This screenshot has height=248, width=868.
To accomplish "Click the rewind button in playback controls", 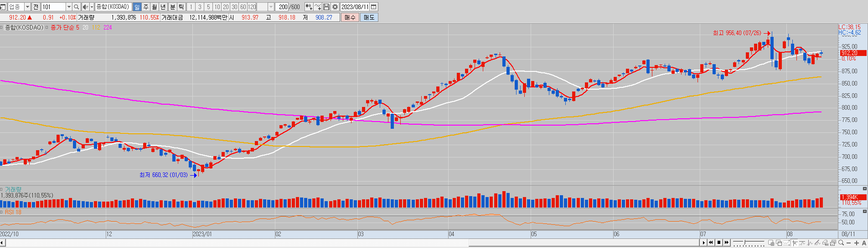I will (x=711, y=243).
